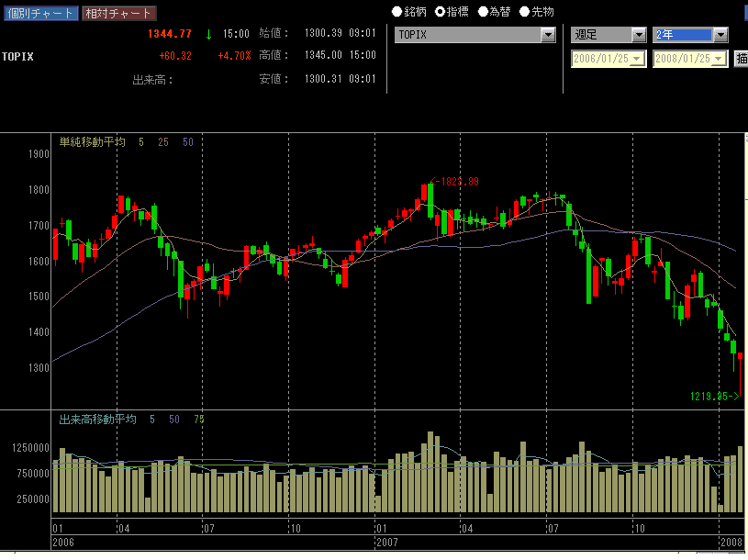
Task: Select the 75 volume average legend
Action: point(199,419)
